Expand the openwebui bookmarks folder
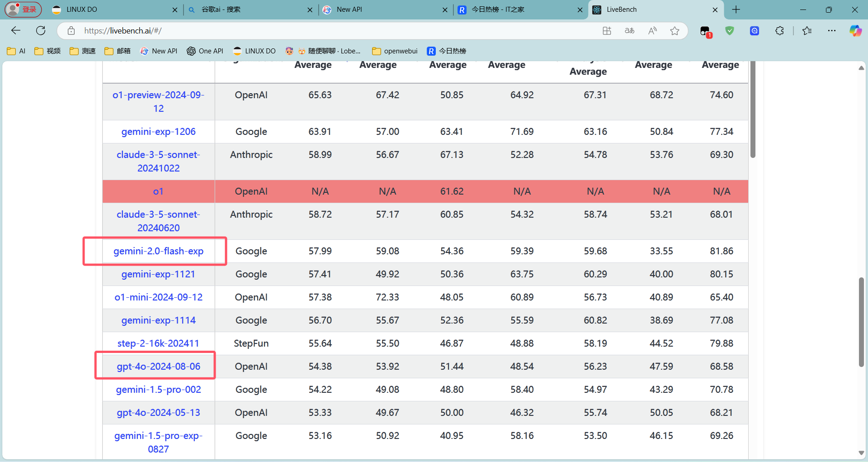This screenshot has width=868, height=462. click(395, 51)
